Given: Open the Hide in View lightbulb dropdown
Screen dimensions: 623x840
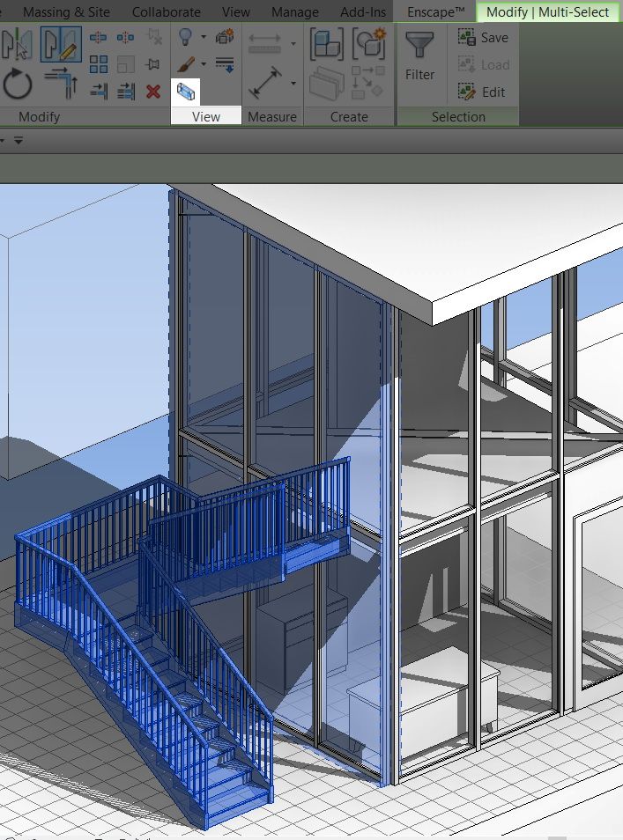Looking at the screenshot, I should [x=204, y=37].
